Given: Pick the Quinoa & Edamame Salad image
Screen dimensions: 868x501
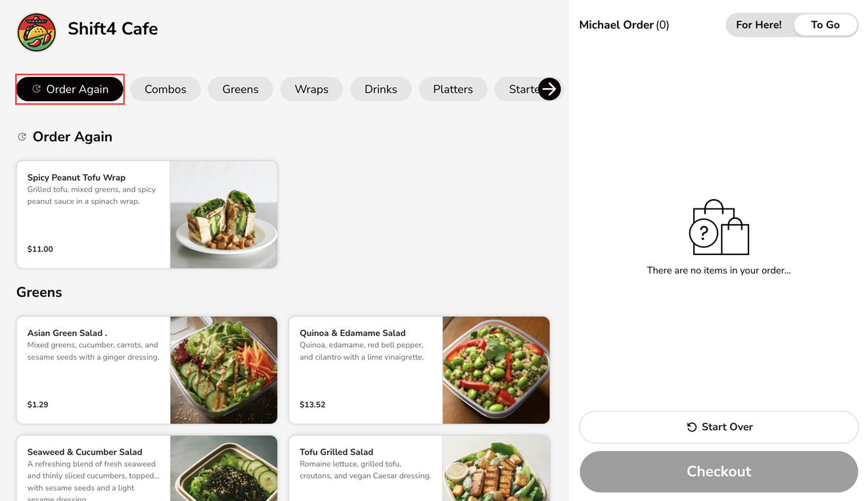Looking at the screenshot, I should tap(496, 370).
